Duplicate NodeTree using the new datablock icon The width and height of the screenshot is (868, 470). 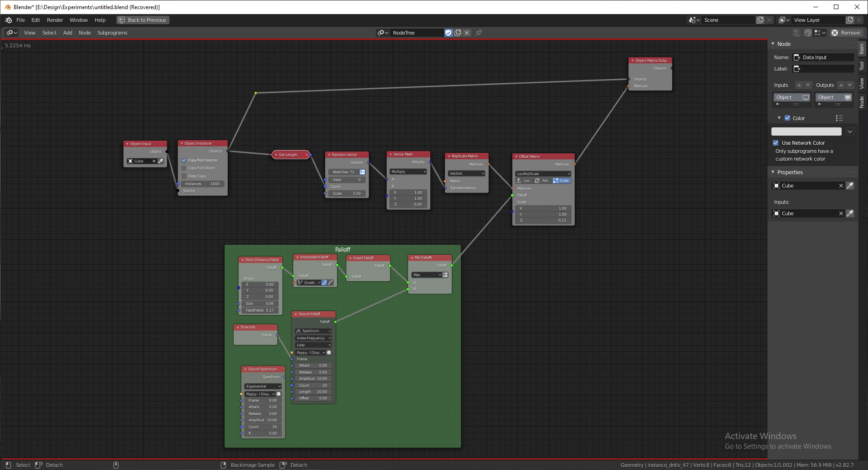[458, 32]
